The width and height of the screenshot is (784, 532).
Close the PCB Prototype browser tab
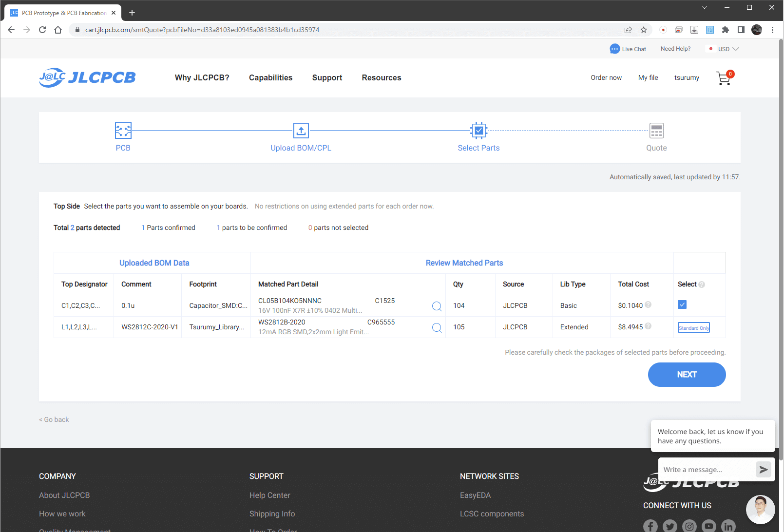(114, 13)
